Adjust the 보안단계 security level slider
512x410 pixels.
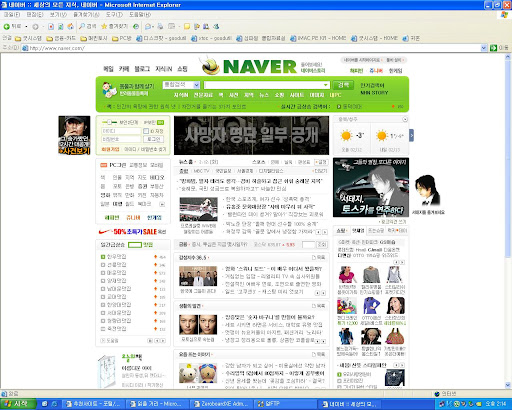tap(110, 122)
